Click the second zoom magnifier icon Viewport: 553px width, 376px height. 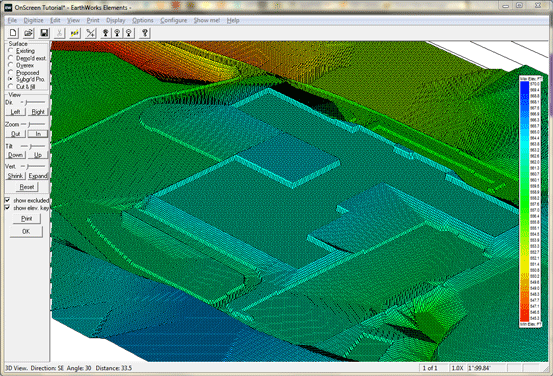[117, 33]
